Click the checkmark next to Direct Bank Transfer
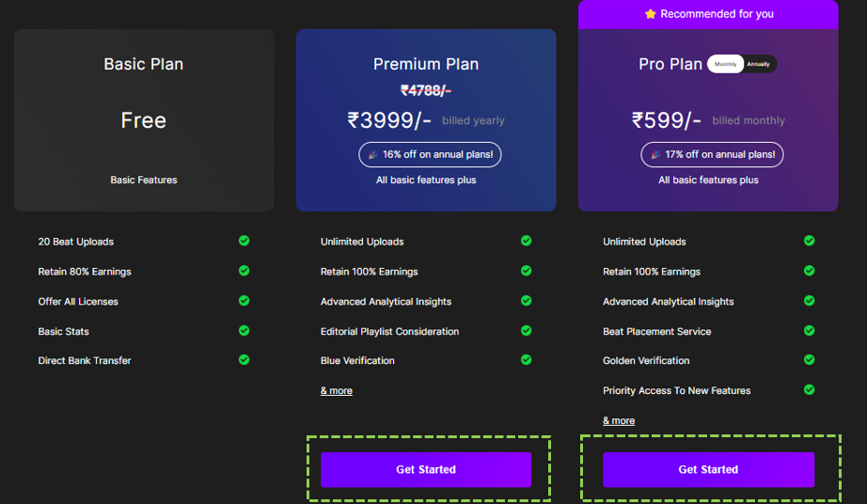 [x=244, y=360]
